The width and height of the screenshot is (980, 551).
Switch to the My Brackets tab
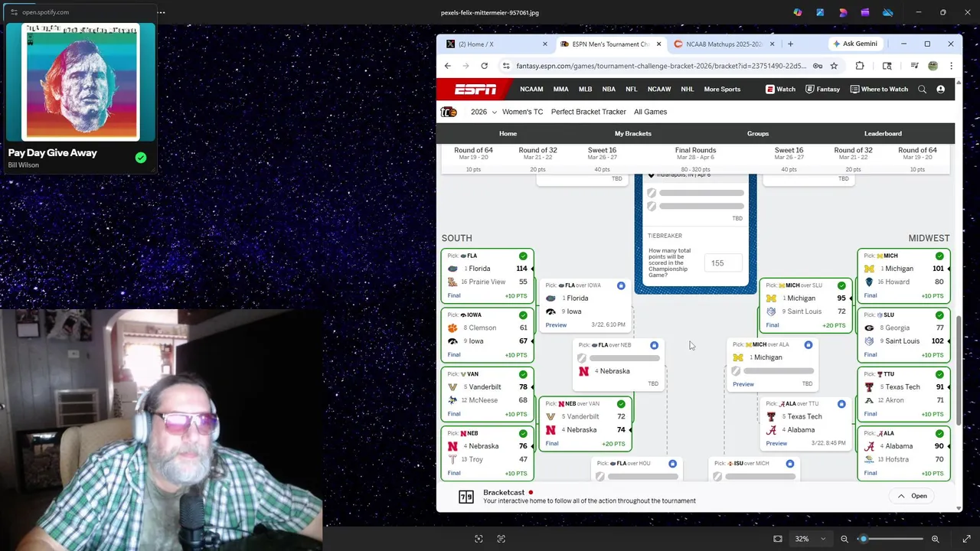pos(632,133)
